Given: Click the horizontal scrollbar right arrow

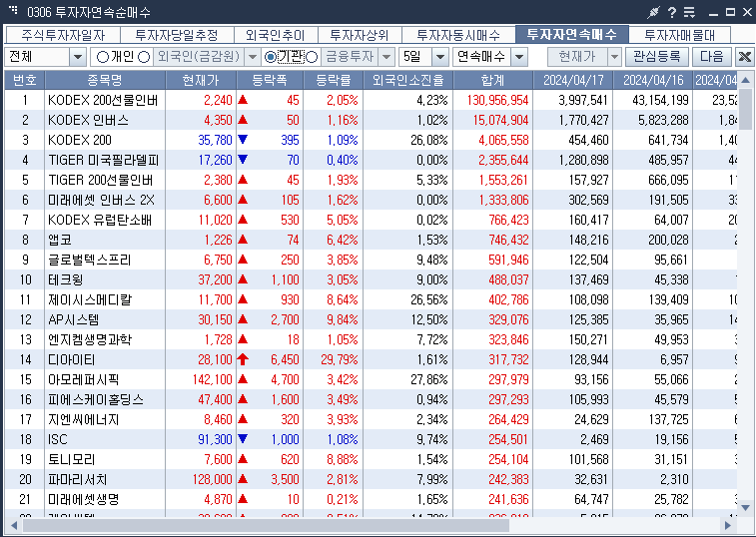Looking at the screenshot, I should 728,525.
